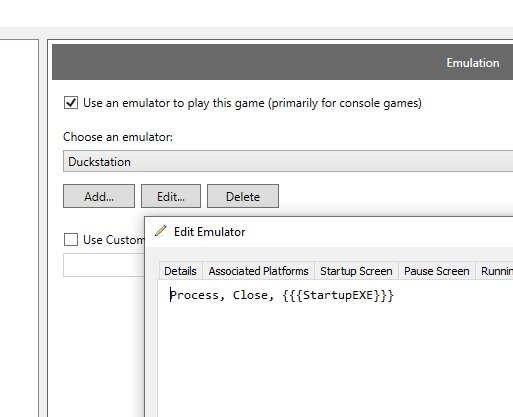Delete the selected emulator
This screenshot has width=513, height=417.
243,196
